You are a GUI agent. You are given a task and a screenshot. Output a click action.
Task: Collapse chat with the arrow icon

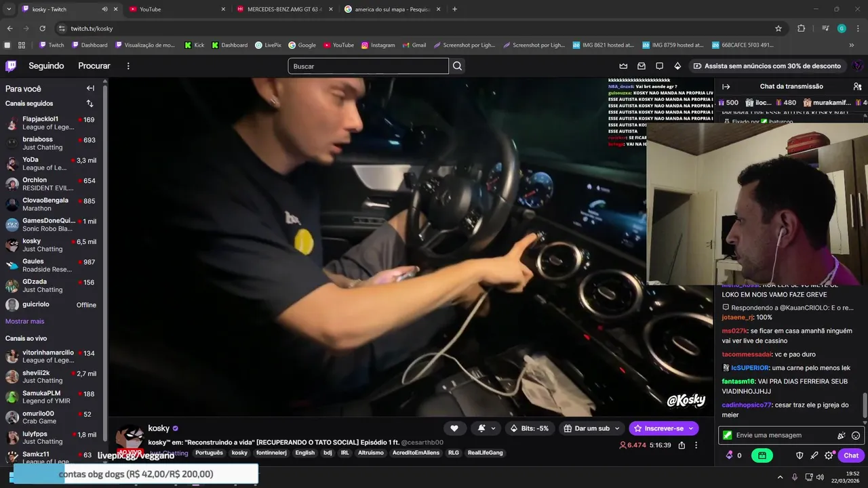726,86
